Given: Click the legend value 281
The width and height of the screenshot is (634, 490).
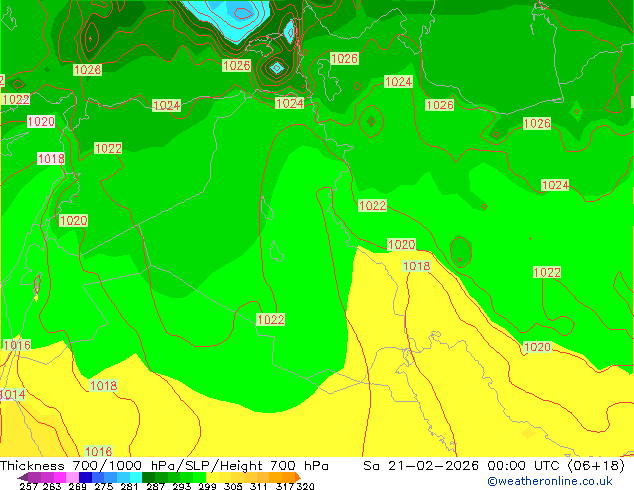Looking at the screenshot, I should pos(129,486).
